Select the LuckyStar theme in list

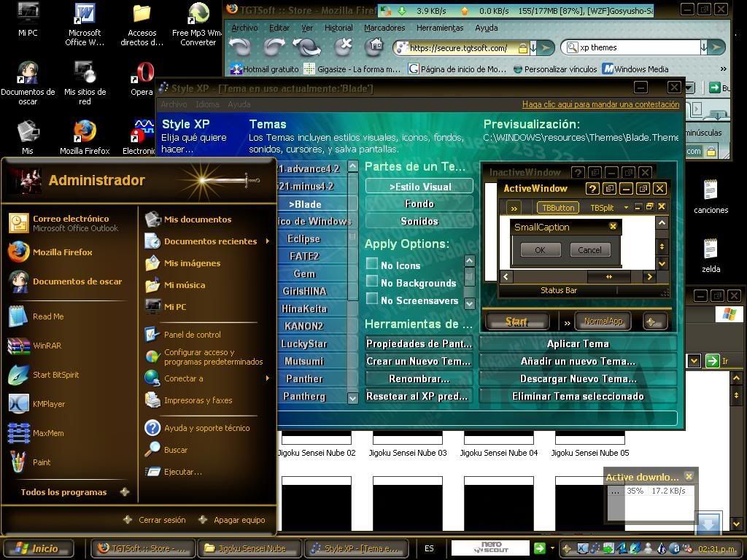pyautogui.click(x=304, y=344)
